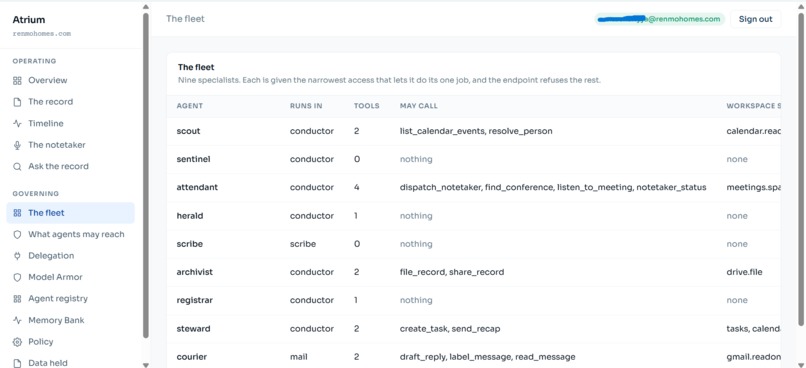Select the registrar agent name
Image resolution: width=806 pixels, height=368 pixels.
(194, 300)
